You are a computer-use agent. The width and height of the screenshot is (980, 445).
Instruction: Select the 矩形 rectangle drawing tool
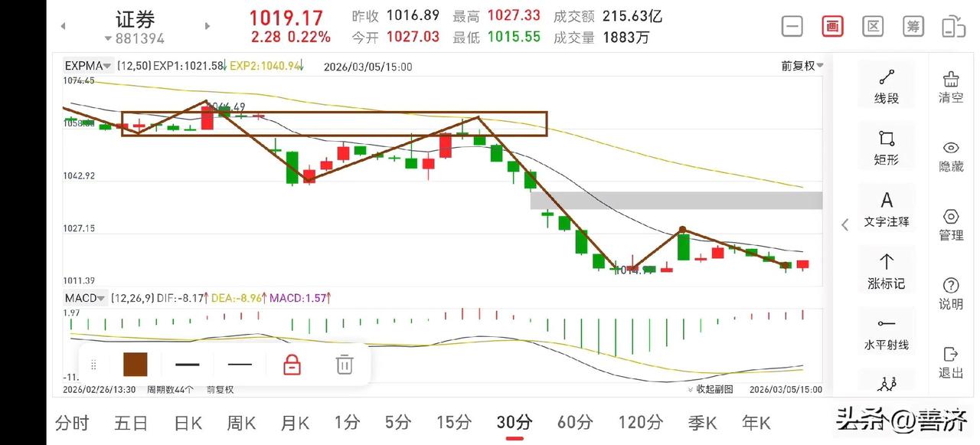click(887, 146)
